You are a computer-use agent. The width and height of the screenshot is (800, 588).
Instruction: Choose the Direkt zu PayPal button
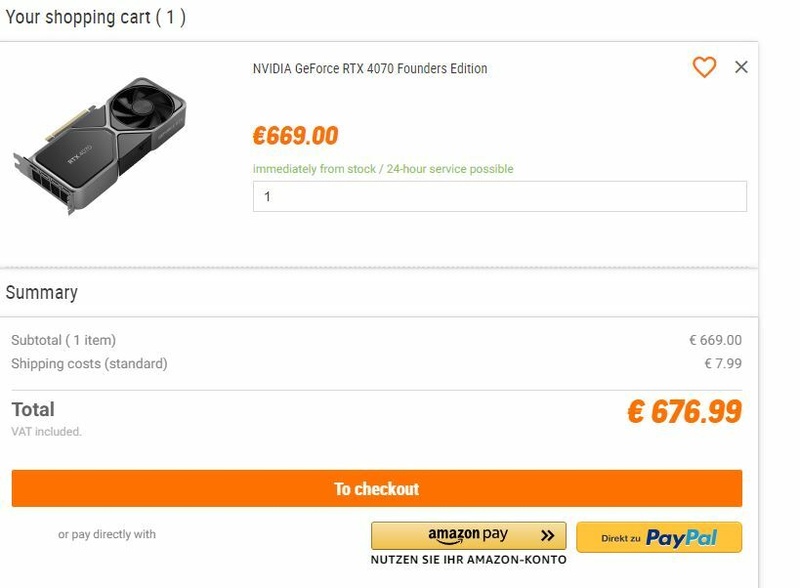click(x=659, y=537)
